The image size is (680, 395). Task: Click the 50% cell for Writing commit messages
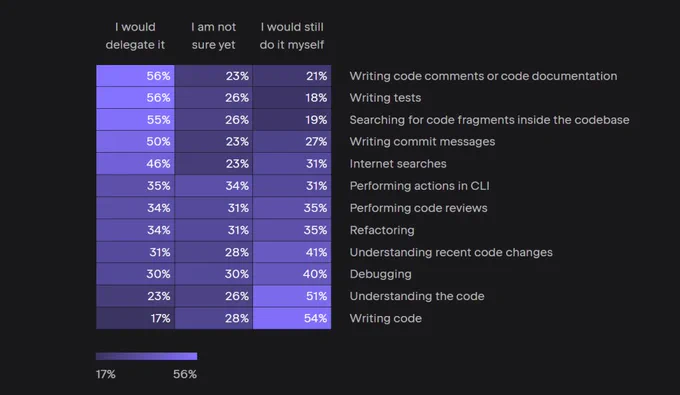coord(135,141)
